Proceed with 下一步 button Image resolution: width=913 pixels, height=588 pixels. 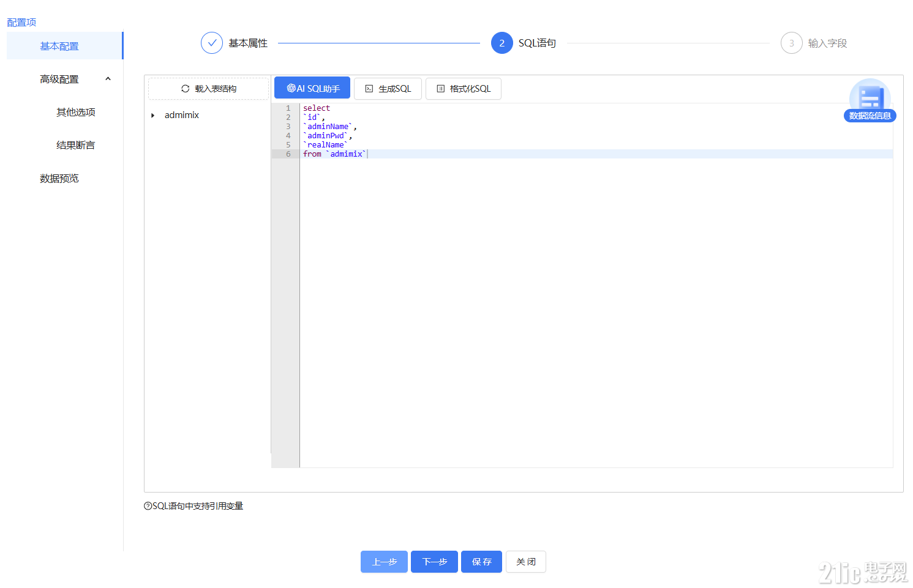[x=434, y=562]
